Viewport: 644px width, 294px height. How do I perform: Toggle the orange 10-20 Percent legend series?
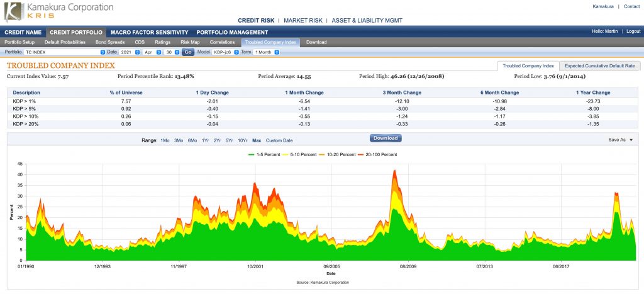(x=338, y=155)
